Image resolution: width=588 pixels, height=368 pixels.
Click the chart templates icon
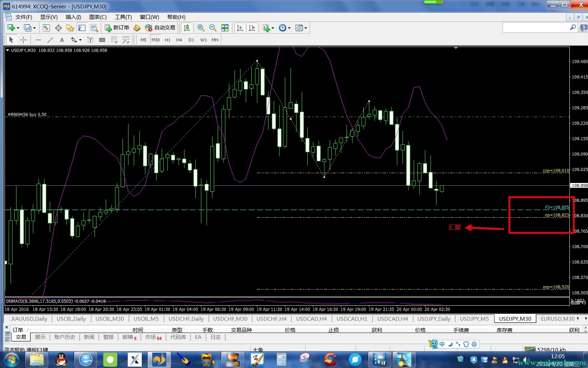(299, 28)
